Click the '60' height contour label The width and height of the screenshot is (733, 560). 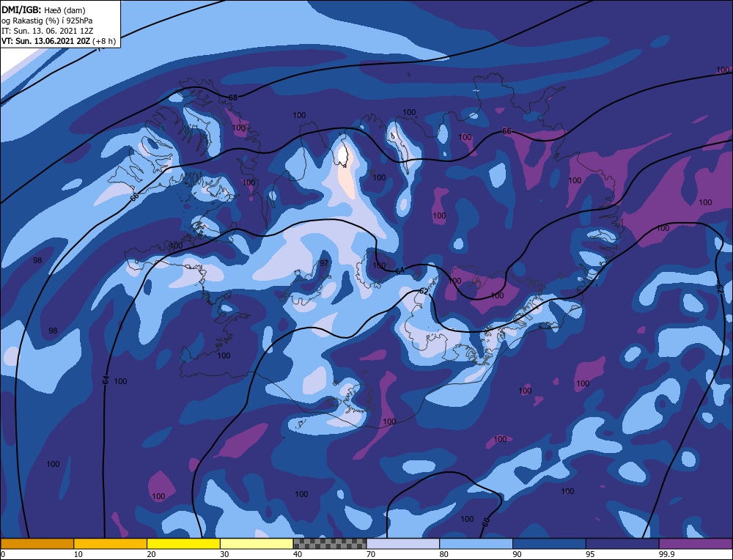pos(486,523)
